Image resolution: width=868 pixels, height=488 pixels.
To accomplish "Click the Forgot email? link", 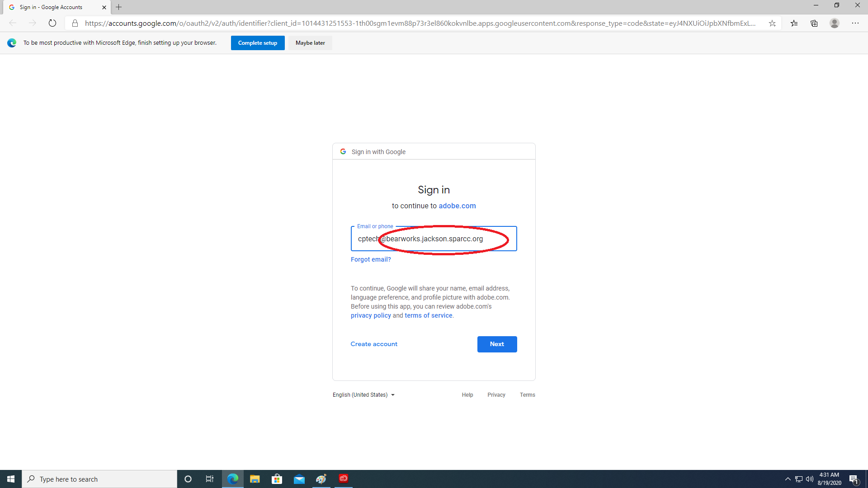I will click(371, 259).
